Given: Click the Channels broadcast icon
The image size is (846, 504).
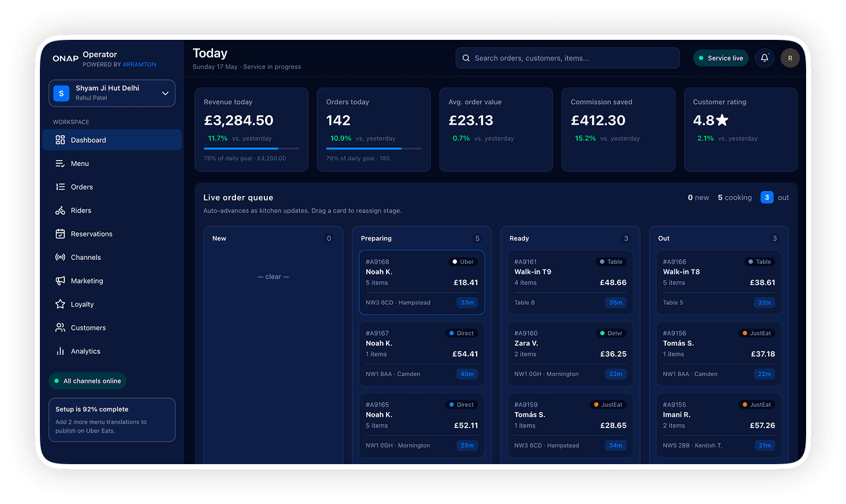Looking at the screenshot, I should [60, 257].
